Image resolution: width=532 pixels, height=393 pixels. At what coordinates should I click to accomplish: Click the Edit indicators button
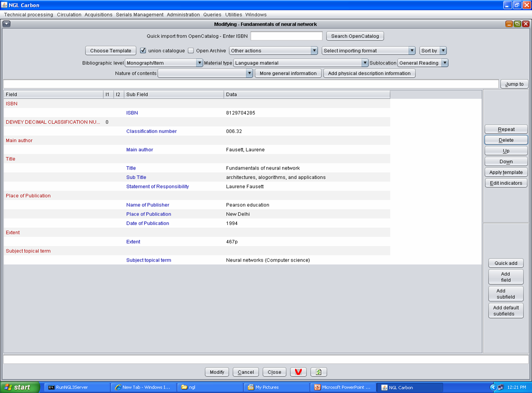[506, 183]
